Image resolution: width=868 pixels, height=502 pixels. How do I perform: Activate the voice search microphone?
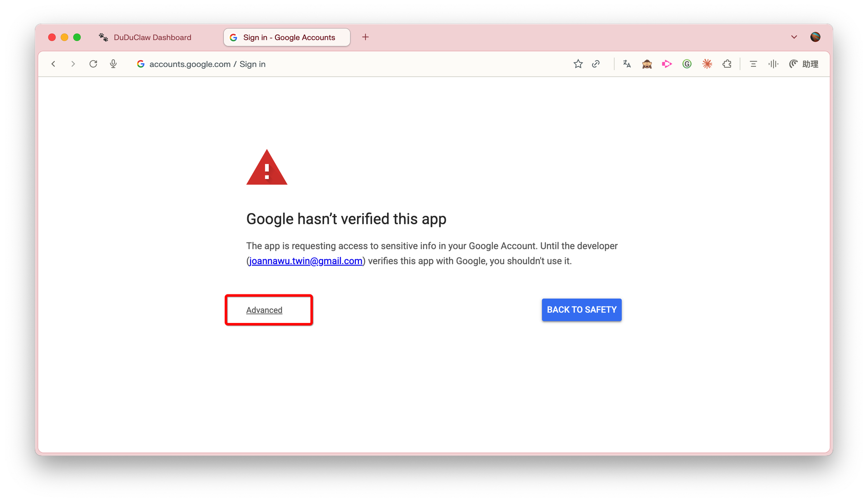[x=113, y=64]
